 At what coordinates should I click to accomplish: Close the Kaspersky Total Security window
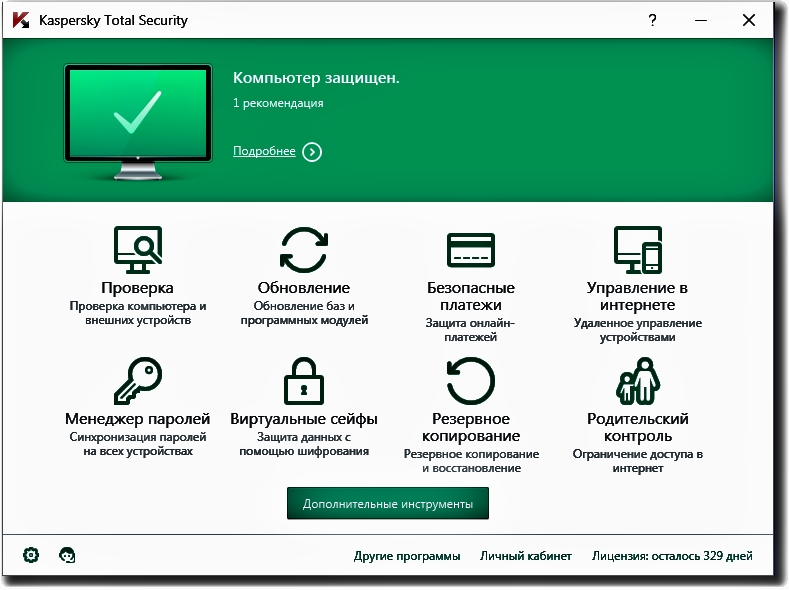[749, 20]
